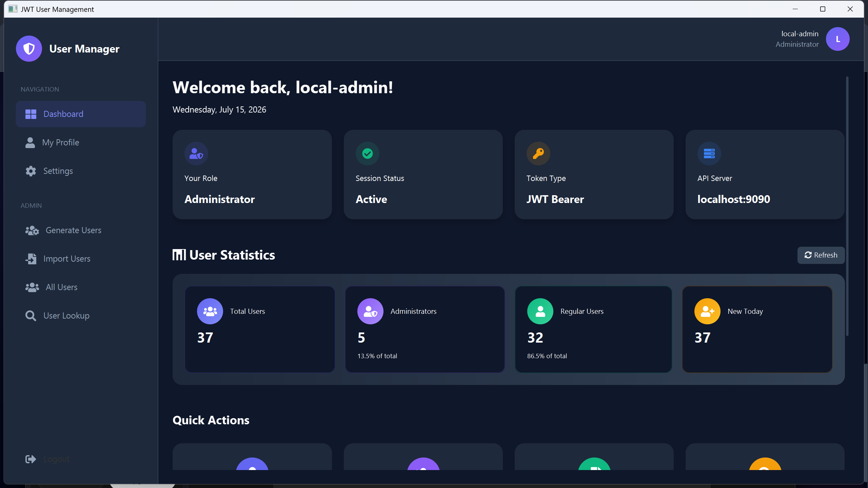
Task: Click the Session Status green check icon
Action: [x=368, y=154]
